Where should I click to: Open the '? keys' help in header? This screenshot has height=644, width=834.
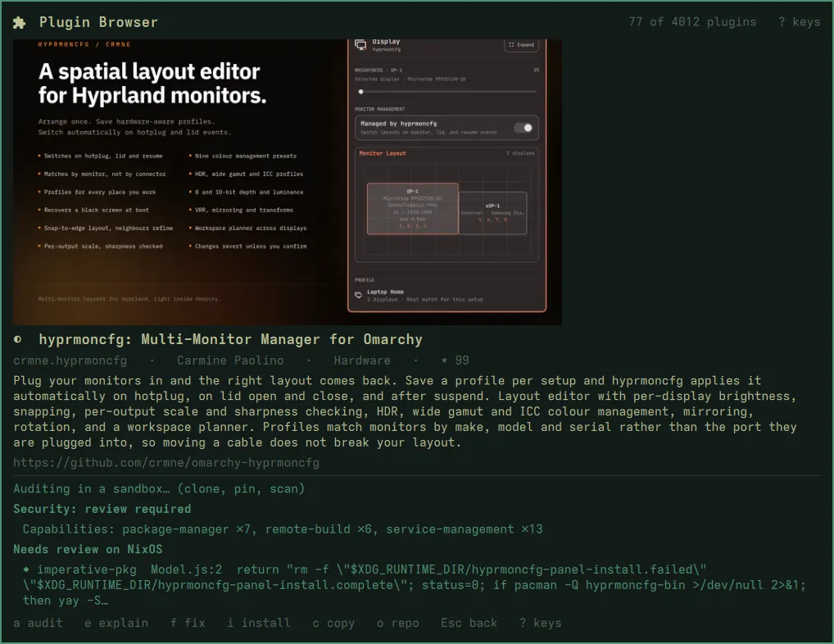799,22
